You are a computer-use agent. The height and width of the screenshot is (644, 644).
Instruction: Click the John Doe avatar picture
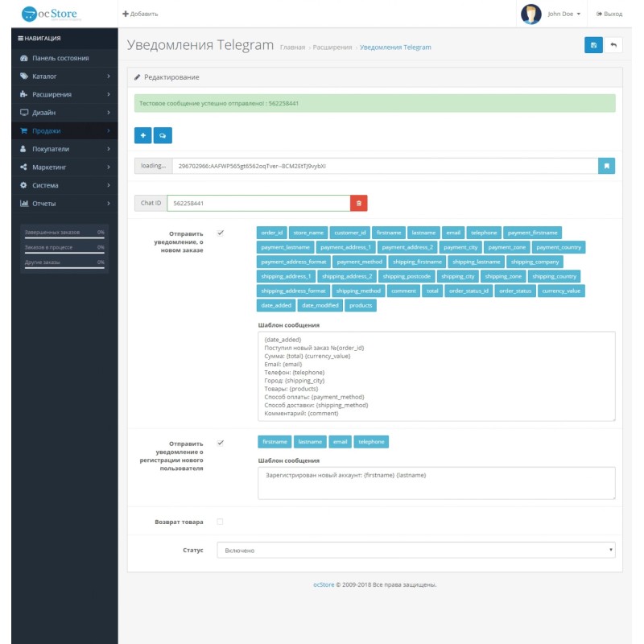coord(530,14)
